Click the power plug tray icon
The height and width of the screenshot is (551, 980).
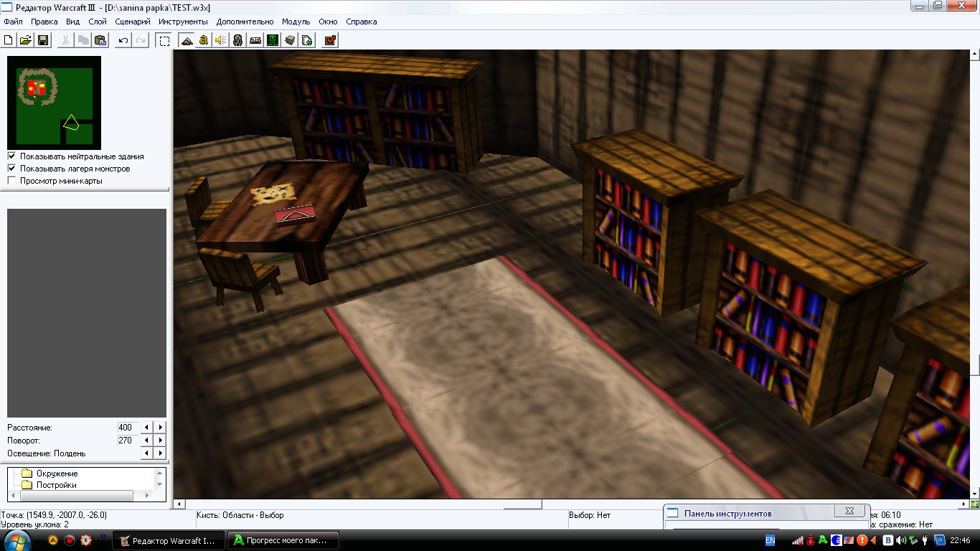925,540
